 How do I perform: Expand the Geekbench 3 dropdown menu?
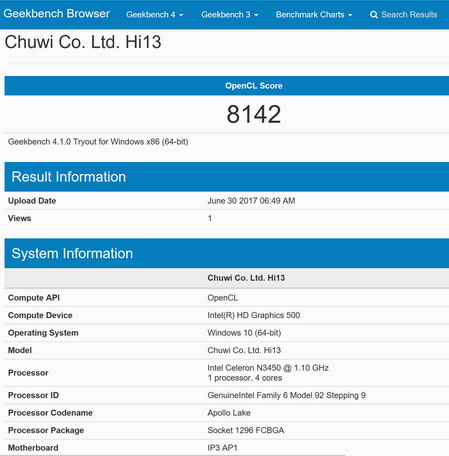tap(229, 15)
